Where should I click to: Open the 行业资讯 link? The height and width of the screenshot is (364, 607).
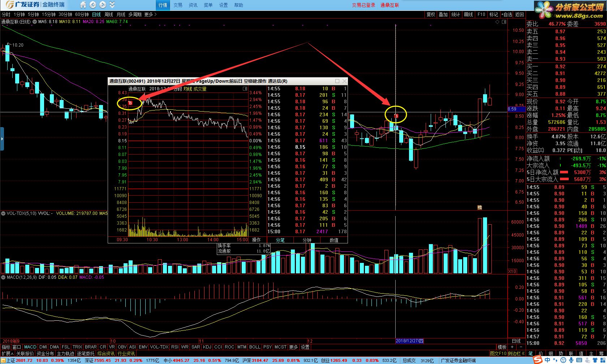[x=126, y=354]
